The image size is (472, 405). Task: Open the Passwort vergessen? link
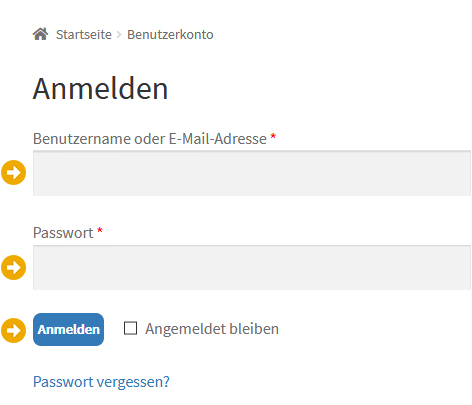pyautogui.click(x=101, y=382)
